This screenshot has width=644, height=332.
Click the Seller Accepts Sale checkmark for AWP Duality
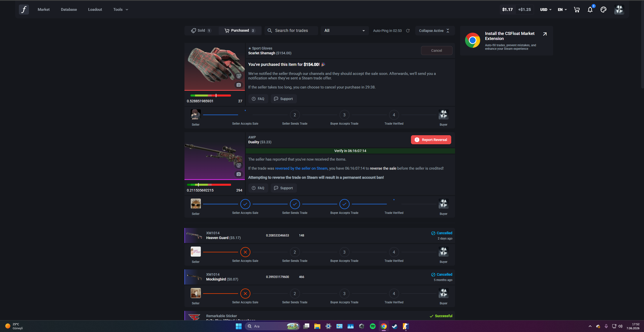coord(245,204)
